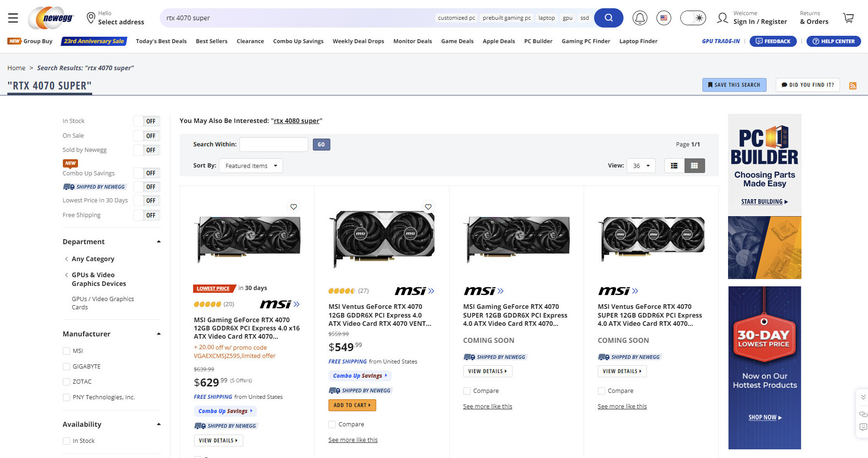Screen dimensions: 868x458
Task: Click MSI brand logo on Ventus $549 card
Action: [414, 291]
